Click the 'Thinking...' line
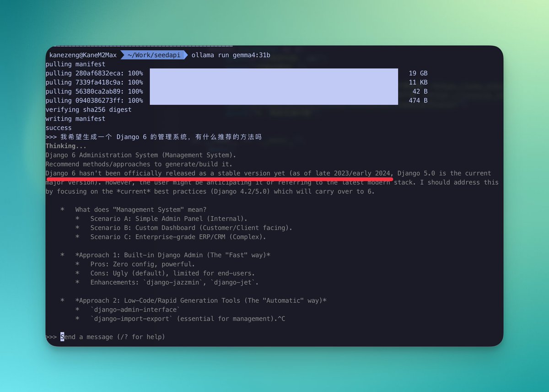Image resolution: width=549 pixels, height=392 pixels. [x=66, y=146]
